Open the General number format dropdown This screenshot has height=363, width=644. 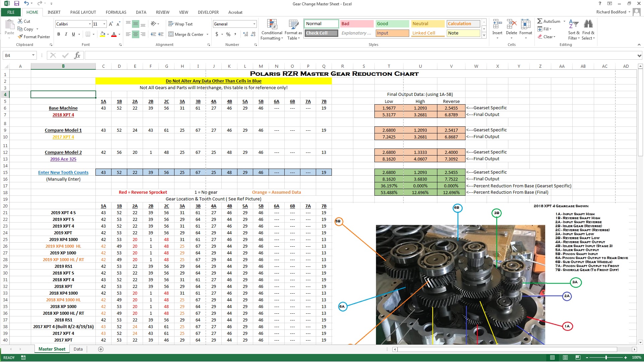tap(254, 24)
